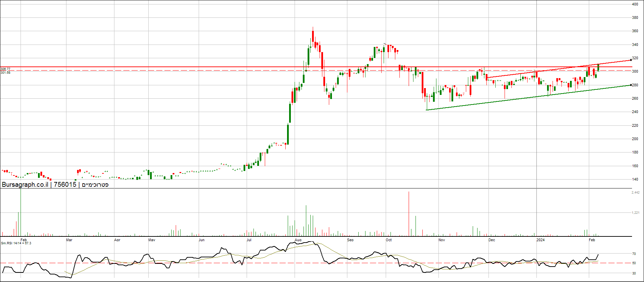Click the Sm.RSI 14/14 = 67.3 indicator label
Image resolution: width=644 pixels, height=282 pixels.
pyautogui.click(x=16, y=243)
